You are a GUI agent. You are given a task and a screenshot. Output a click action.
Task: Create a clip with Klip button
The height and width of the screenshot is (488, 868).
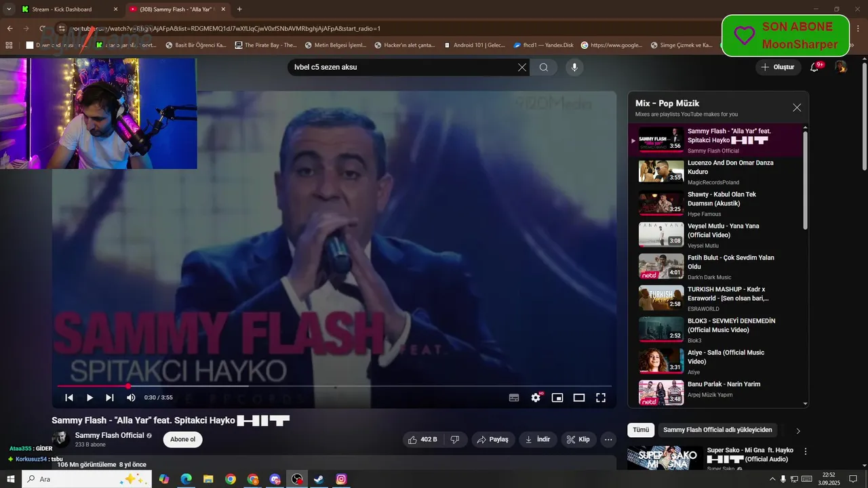point(578,439)
